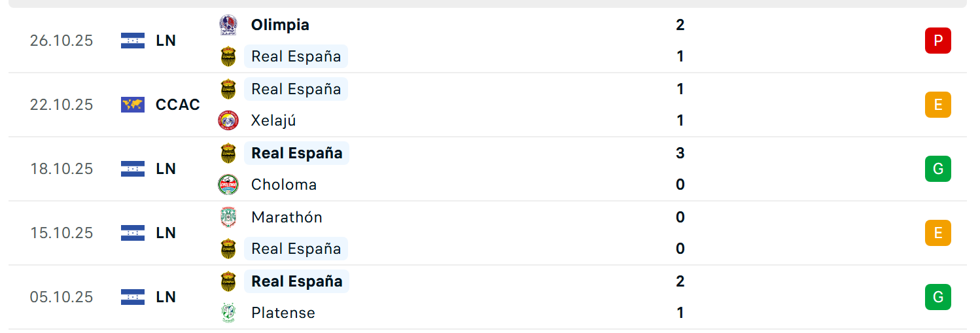Screen dimensions: 980x333
Task: Open the Olimpia team link
Action: [x=280, y=25]
